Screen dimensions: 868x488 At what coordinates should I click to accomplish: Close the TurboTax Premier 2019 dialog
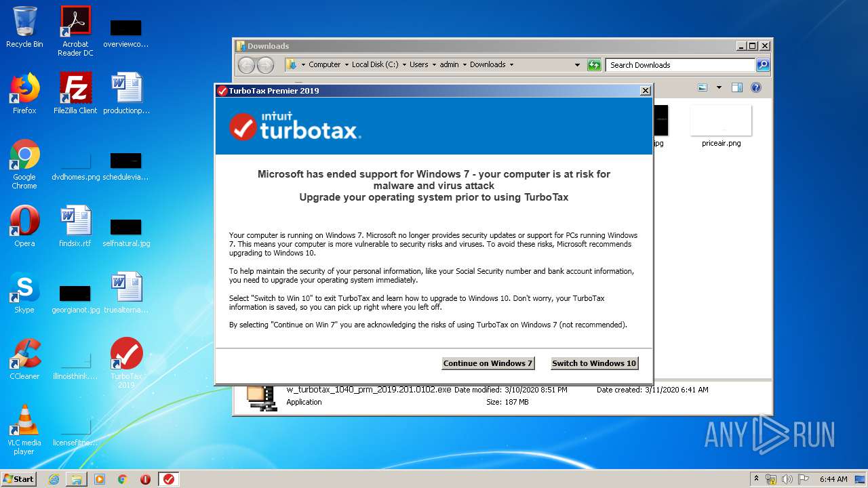point(646,91)
